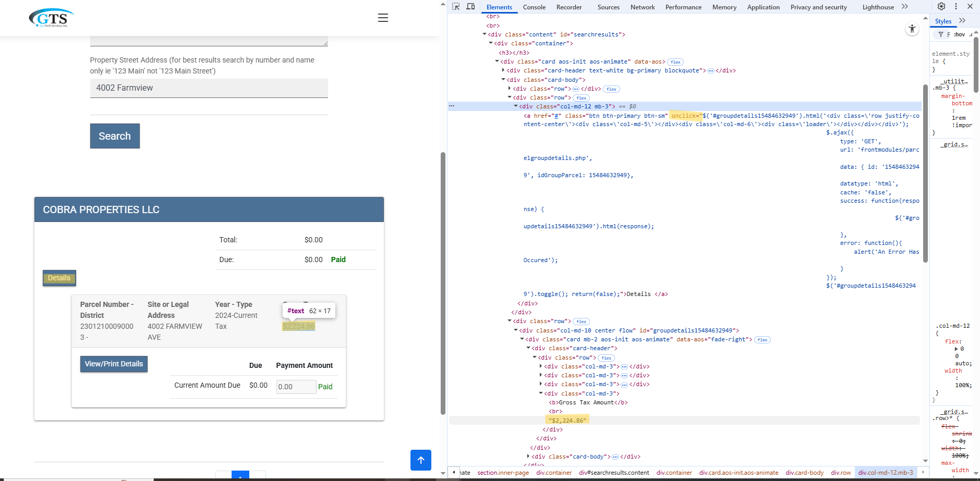Switch to the Elements tab
Image resolution: width=980 pixels, height=481 pixels.
(499, 7)
